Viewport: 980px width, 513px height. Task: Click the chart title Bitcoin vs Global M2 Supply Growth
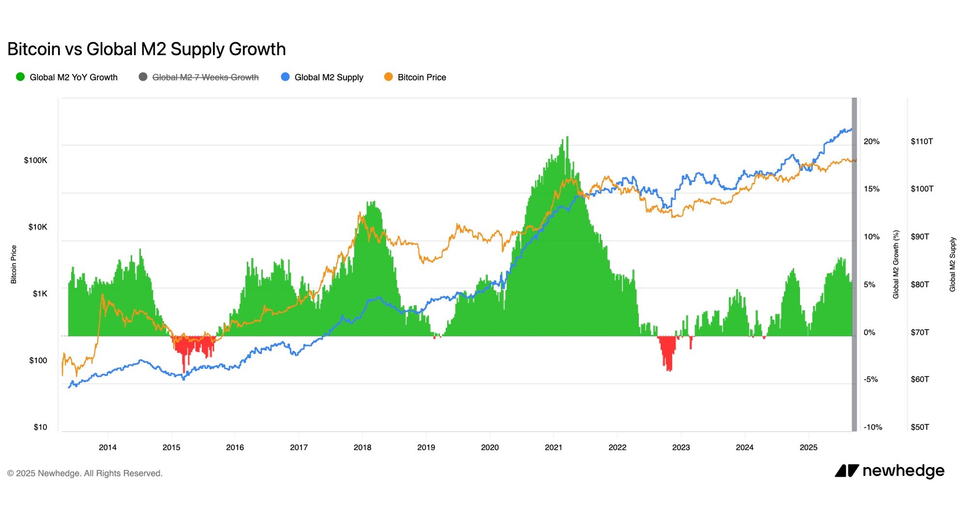pos(146,49)
